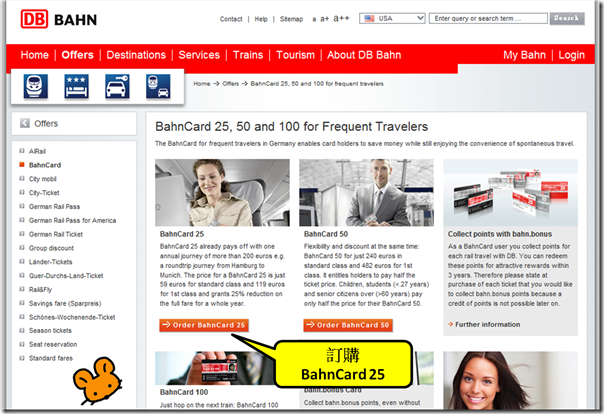Screen dimensions: 604x414
Task: Open the Offers navigation tab
Action: [x=77, y=55]
